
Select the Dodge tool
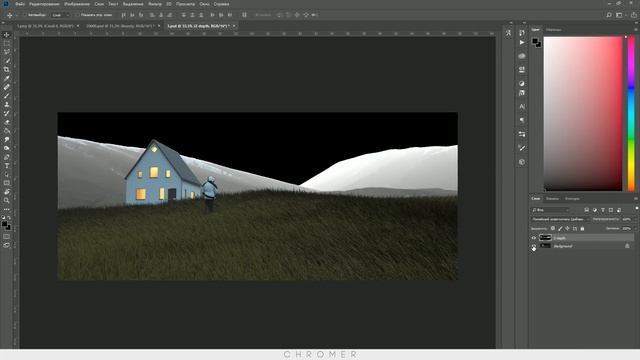(7, 148)
